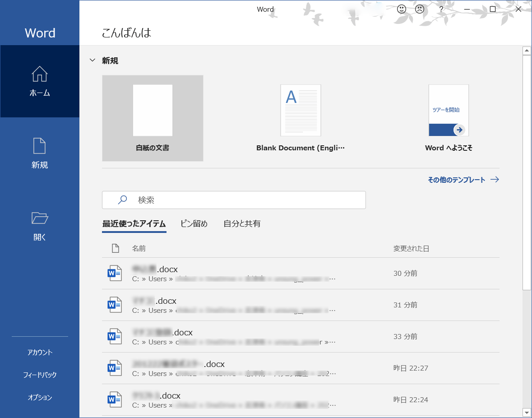
Task: Open the document modified 33 分前
Action: [x=301, y=337]
